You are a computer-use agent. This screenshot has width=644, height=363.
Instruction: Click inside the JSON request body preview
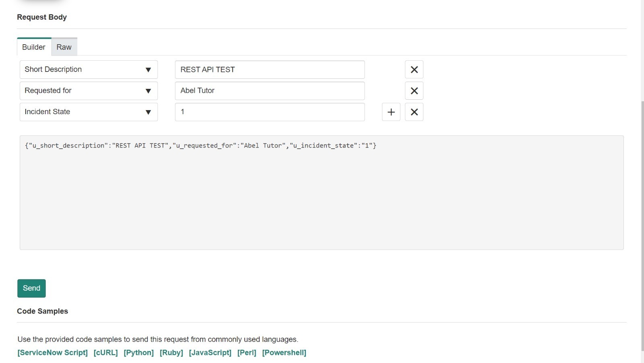pos(322,193)
